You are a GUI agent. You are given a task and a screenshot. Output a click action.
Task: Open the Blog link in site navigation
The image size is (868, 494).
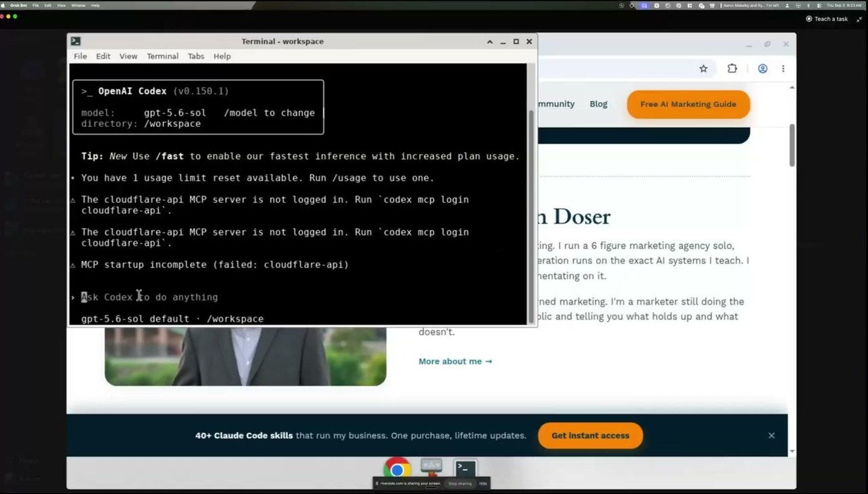[x=599, y=104]
